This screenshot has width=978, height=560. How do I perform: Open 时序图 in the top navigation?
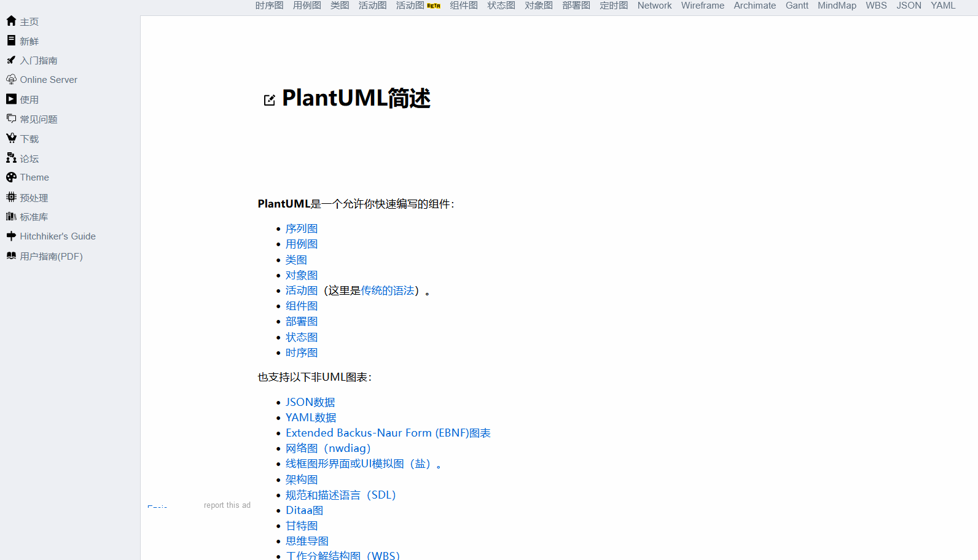click(x=270, y=6)
